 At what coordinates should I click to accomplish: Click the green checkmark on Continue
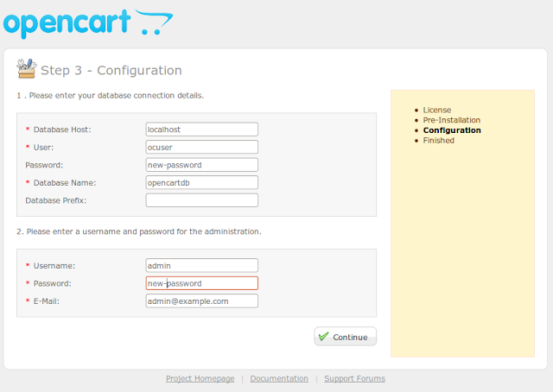(x=323, y=337)
